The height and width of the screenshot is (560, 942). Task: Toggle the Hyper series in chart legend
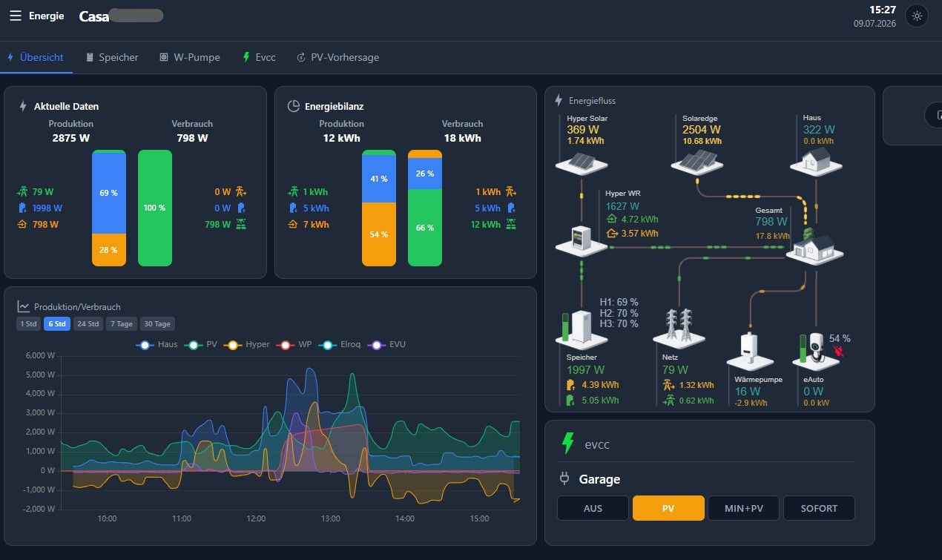248,344
